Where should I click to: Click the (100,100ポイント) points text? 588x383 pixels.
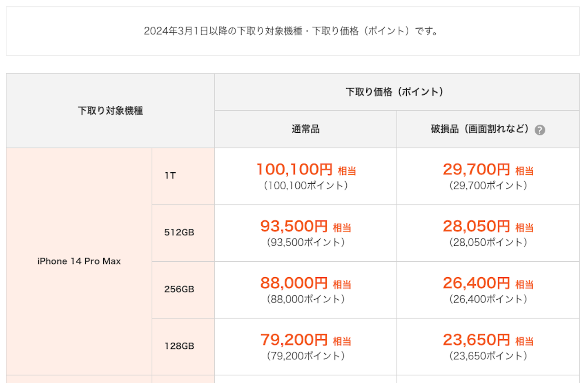pos(305,186)
